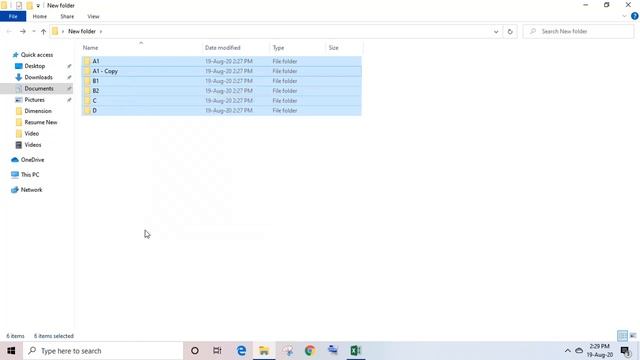This screenshot has height=360, width=640.
Task: Focus the Search New folder box
Action: [578, 31]
